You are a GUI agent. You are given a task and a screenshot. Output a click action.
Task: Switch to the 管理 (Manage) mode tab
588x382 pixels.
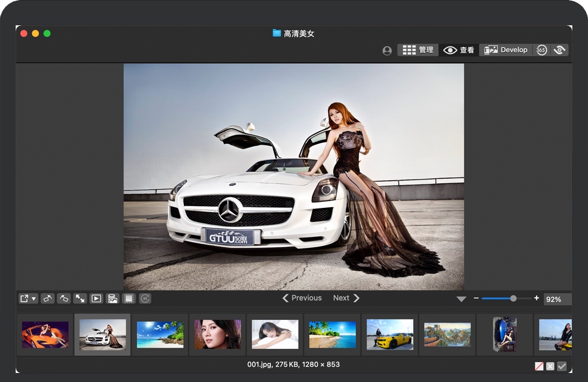tap(418, 50)
